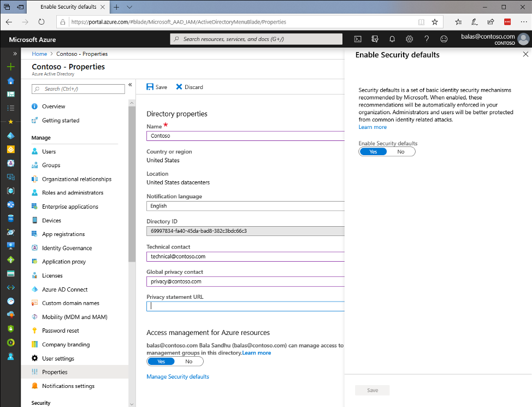Viewport: 532px width, 407px height.
Task: Click the feedback smiley icon
Action: pyautogui.click(x=444, y=39)
